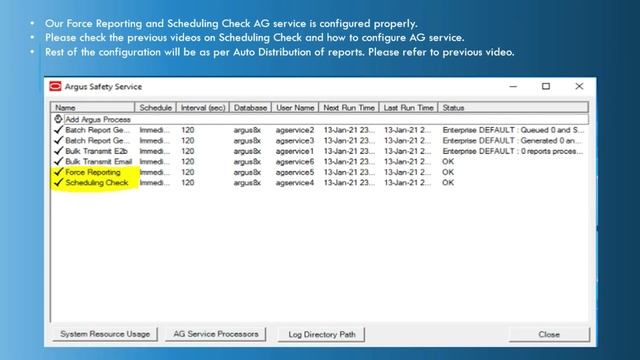This screenshot has height=360, width=640.
Task: Click the checkmark beside Scheduling Check
Action: click(x=58, y=182)
